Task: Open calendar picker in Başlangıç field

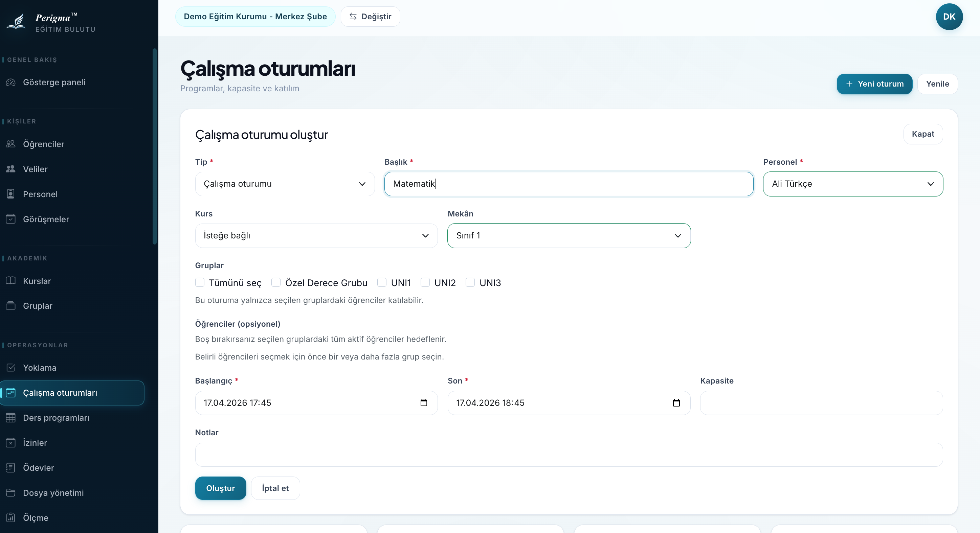Action: tap(423, 402)
